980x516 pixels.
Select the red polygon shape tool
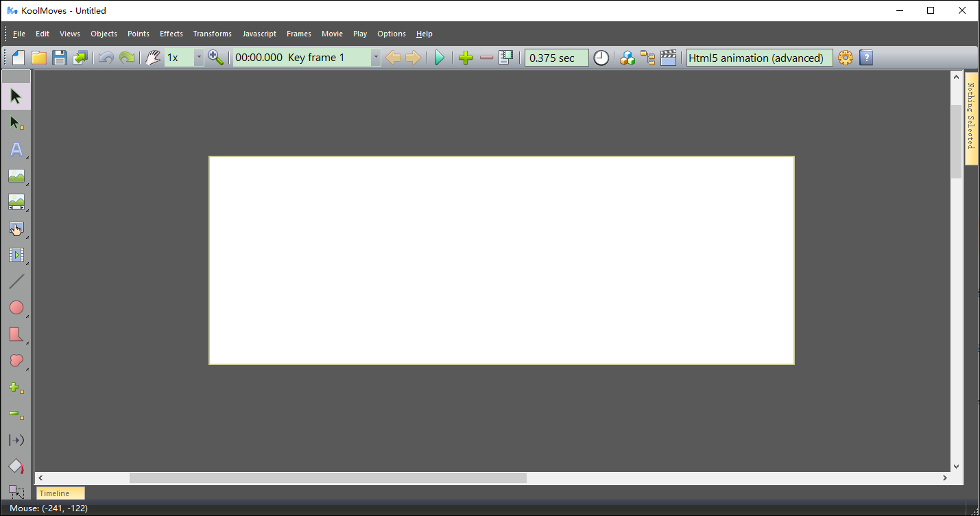16,334
